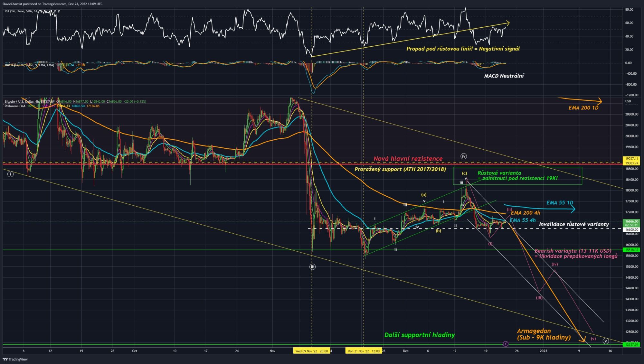The image size is (644, 364).
Task: Click the 'Další supportní hladiny' green label
Action: (x=420, y=335)
